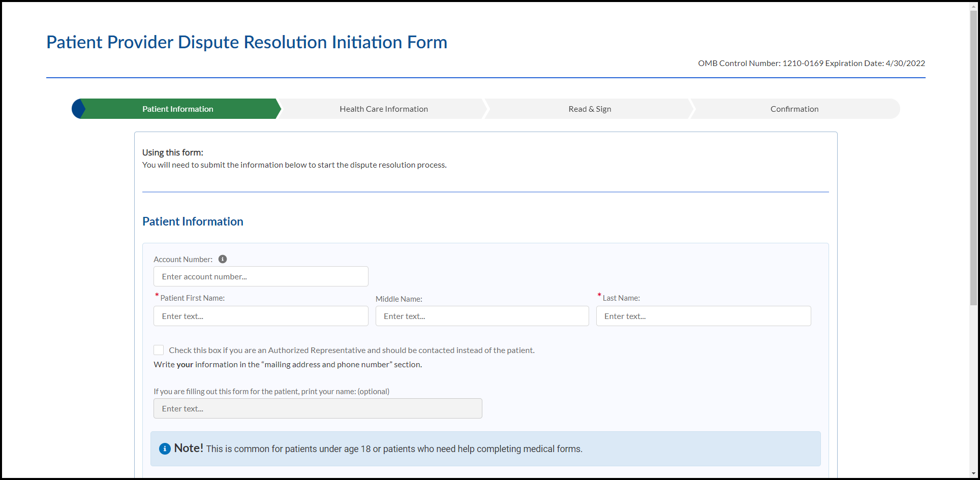Go to the Health Care Information step
The image size is (980, 480).
(384, 109)
